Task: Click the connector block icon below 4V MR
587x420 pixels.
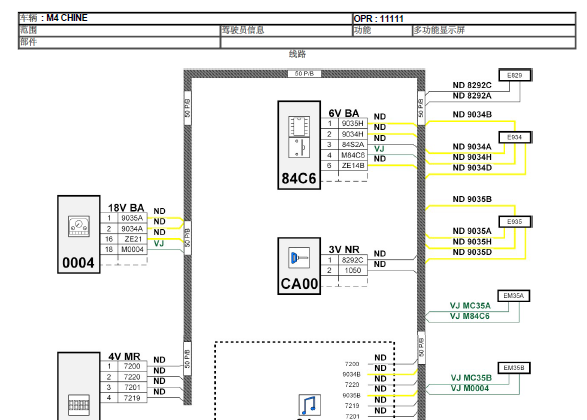Action: click(x=79, y=405)
